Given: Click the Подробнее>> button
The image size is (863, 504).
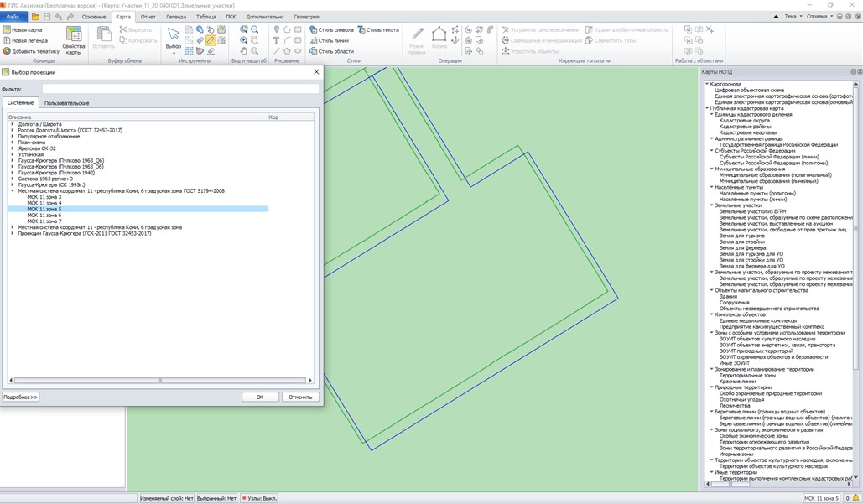Looking at the screenshot, I should point(20,397).
